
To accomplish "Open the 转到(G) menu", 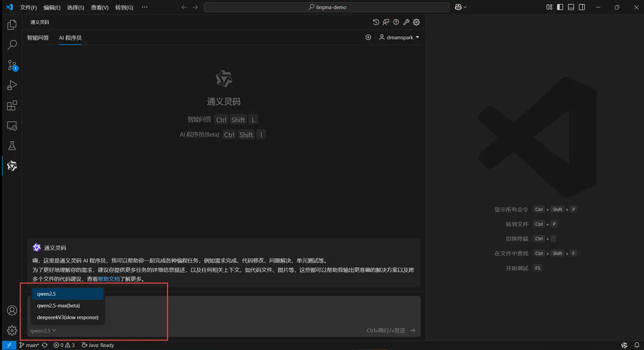I will click(124, 7).
